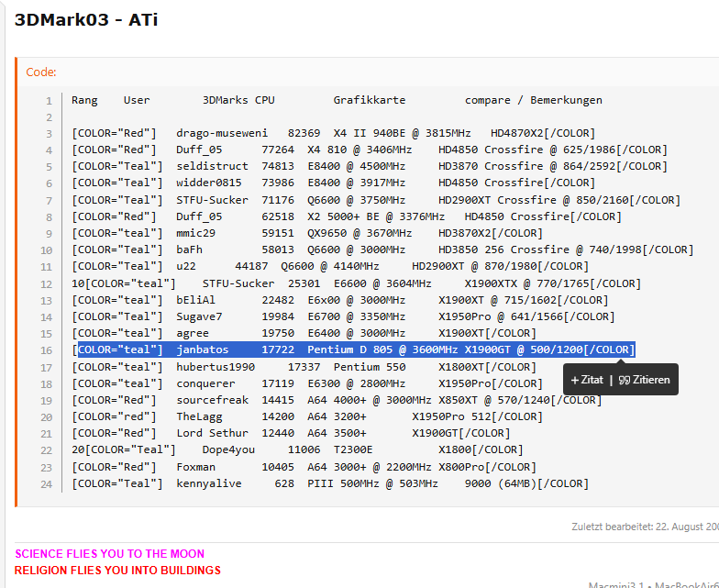Click the 'RELIGION FLIES YOU INTO BUILDINGS' signature

[117, 571]
